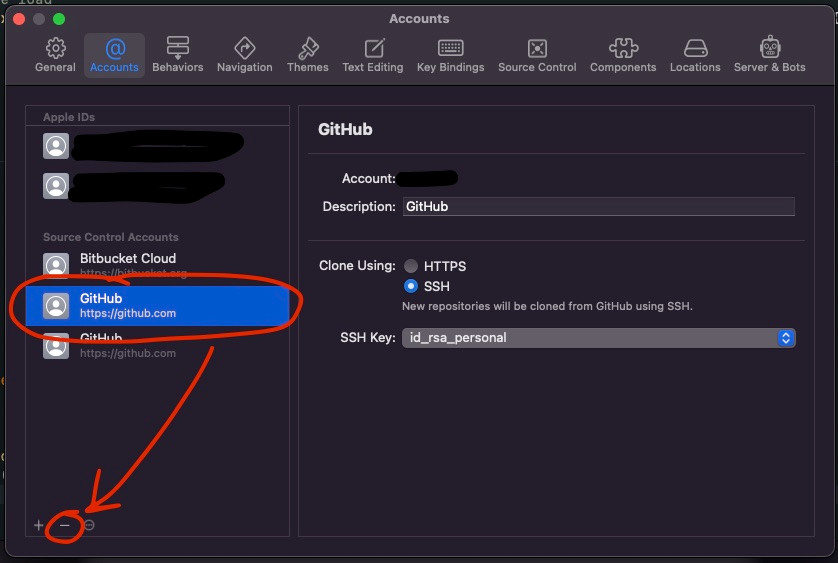838x563 pixels.
Task: Open the Key Bindings tab
Action: 451,55
